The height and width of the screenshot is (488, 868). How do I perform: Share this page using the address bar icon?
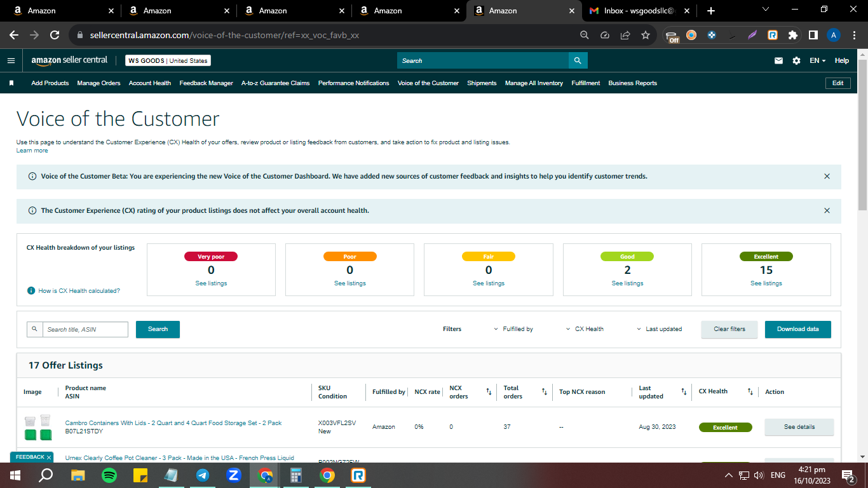pos(625,36)
